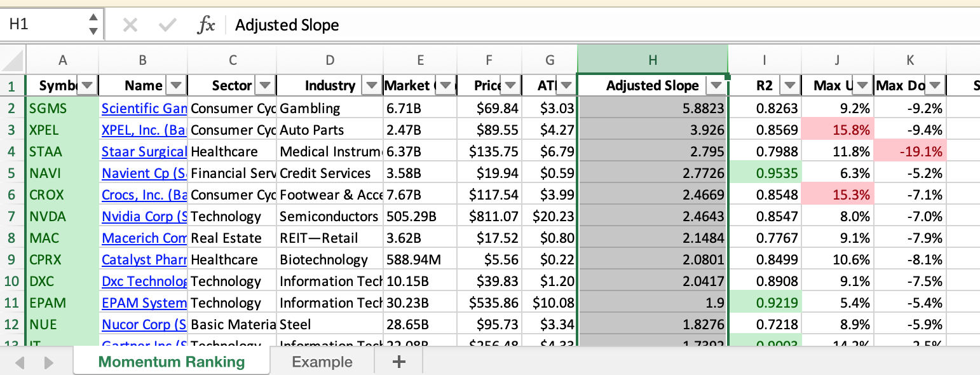Select column H header

pos(652,60)
